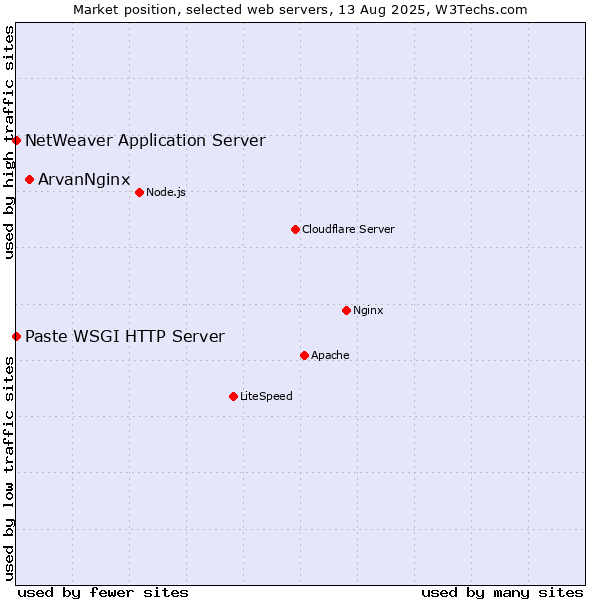This screenshot has width=600, height=600.
Task: Click the Node.js data point marker
Action: pos(140,192)
